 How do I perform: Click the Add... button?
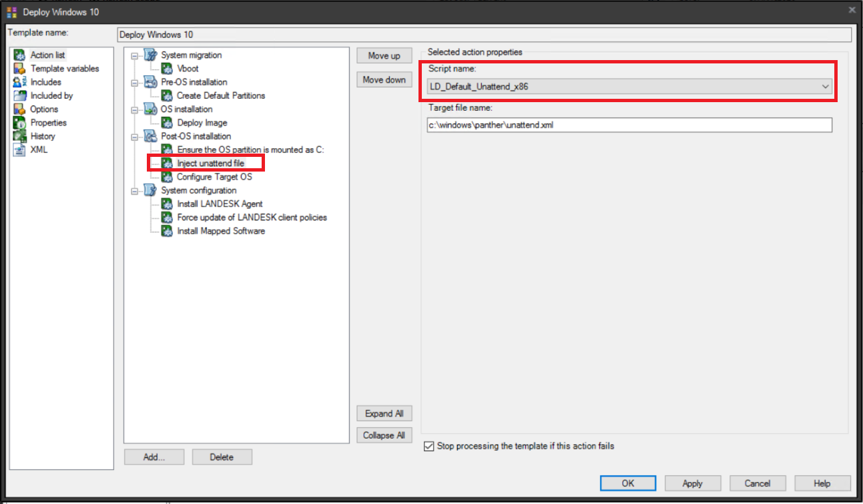(x=154, y=457)
